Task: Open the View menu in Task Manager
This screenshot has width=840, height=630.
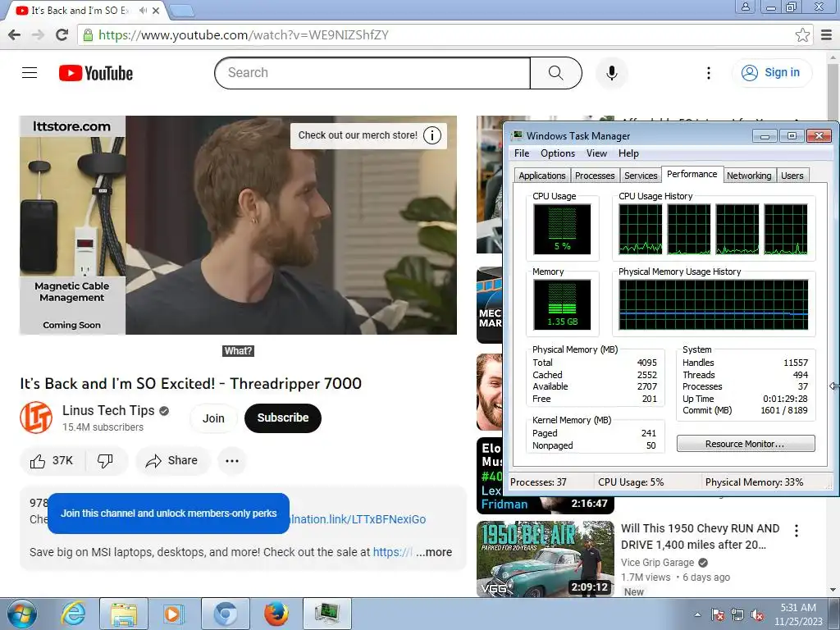Action: 596,153
